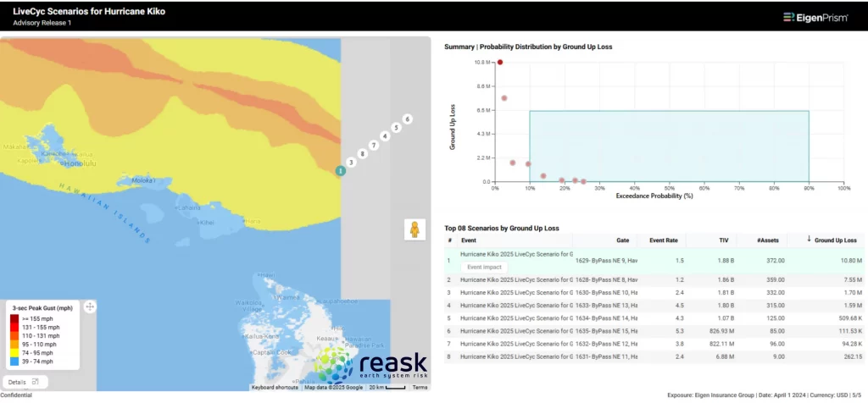The image size is (868, 403).
Task: Click the legend move handle icon
Action: [x=90, y=306]
